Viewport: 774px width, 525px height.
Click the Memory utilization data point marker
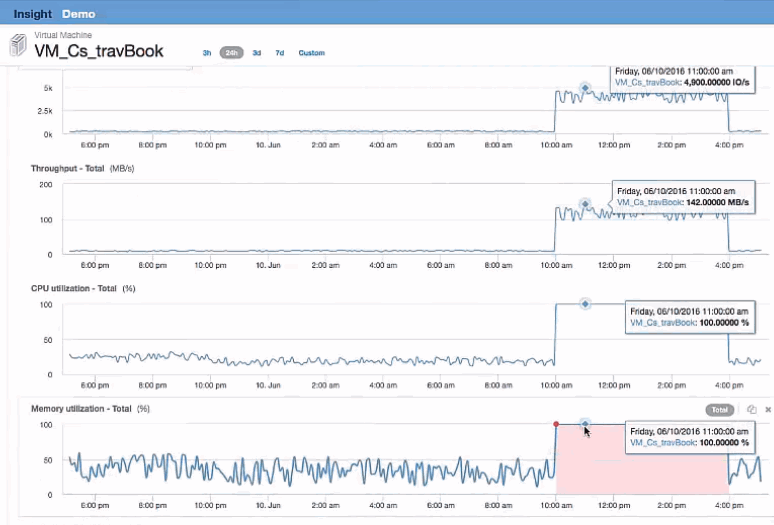coord(585,424)
